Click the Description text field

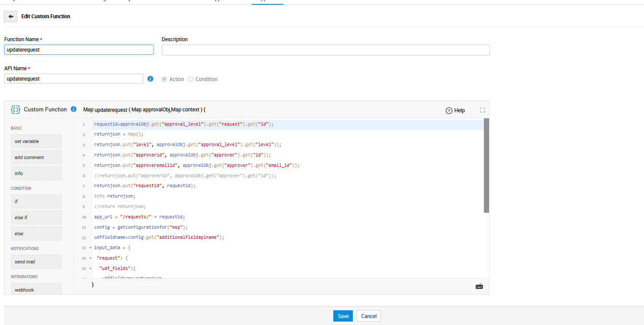click(x=325, y=50)
